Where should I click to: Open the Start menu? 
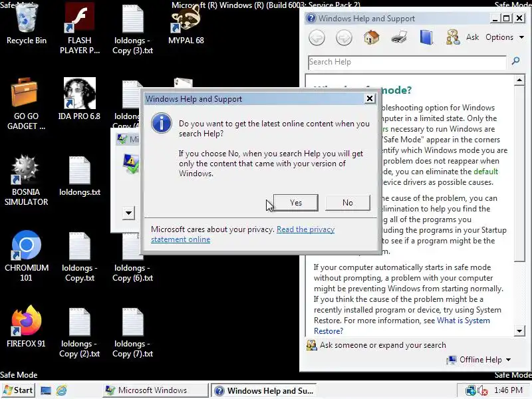point(19,390)
